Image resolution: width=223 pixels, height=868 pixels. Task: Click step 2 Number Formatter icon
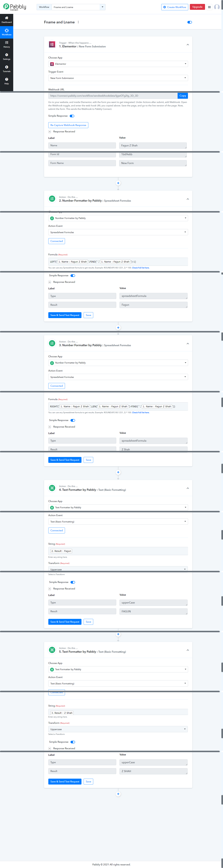point(52,199)
